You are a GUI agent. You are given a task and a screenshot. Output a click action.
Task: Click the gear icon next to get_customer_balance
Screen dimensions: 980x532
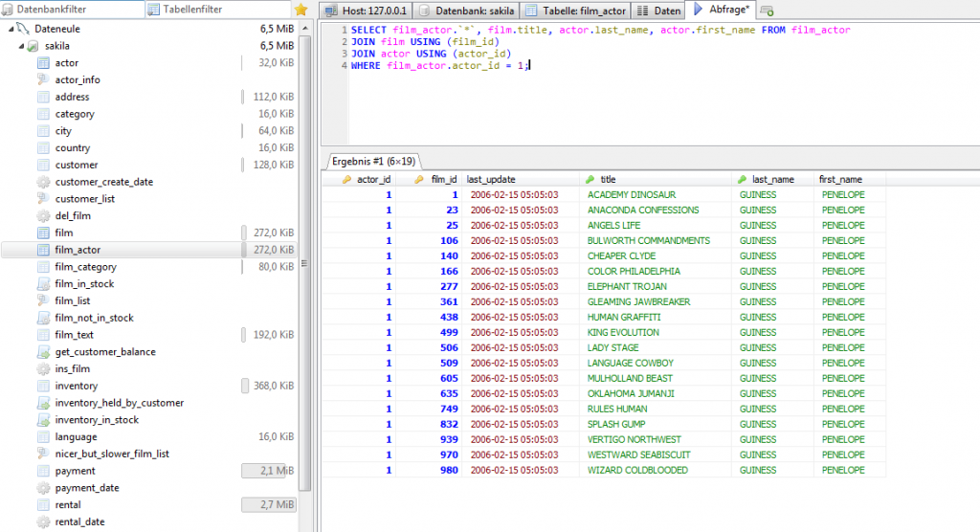pos(43,352)
